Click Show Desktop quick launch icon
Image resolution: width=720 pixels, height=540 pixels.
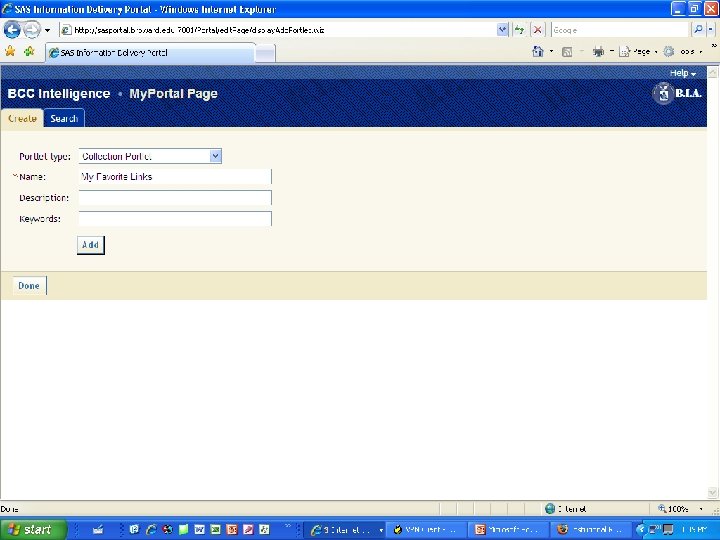click(98, 530)
